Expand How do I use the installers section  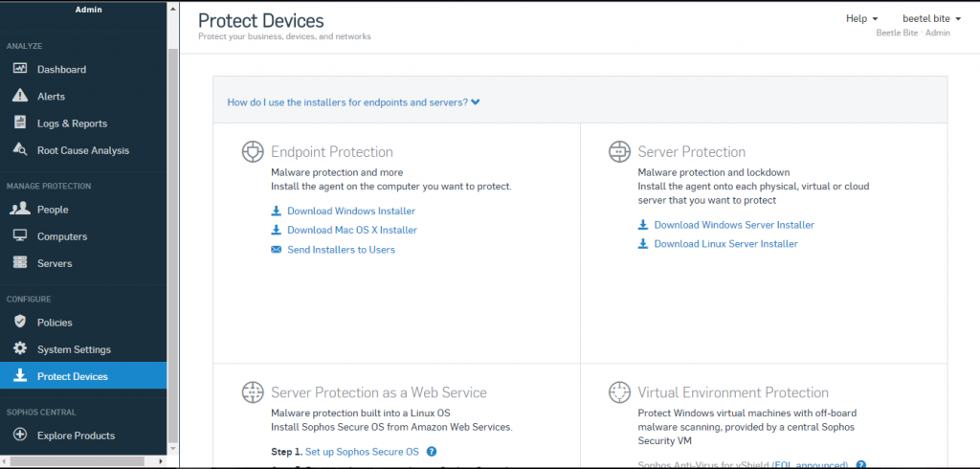(354, 102)
